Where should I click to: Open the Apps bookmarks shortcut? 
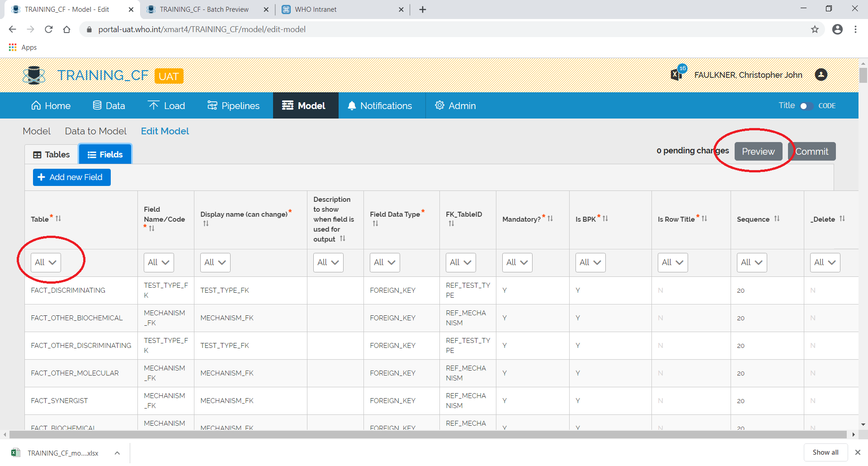[x=23, y=47]
